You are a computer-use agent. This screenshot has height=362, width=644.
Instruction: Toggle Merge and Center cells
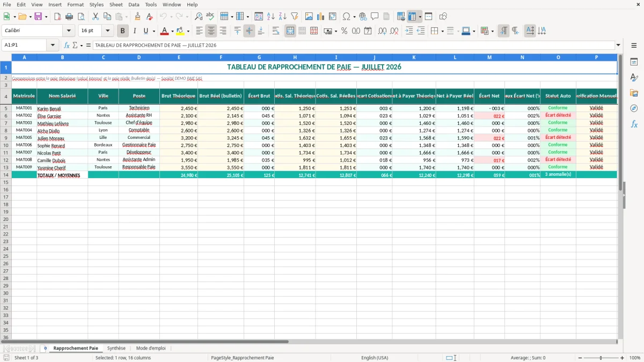tap(290, 31)
